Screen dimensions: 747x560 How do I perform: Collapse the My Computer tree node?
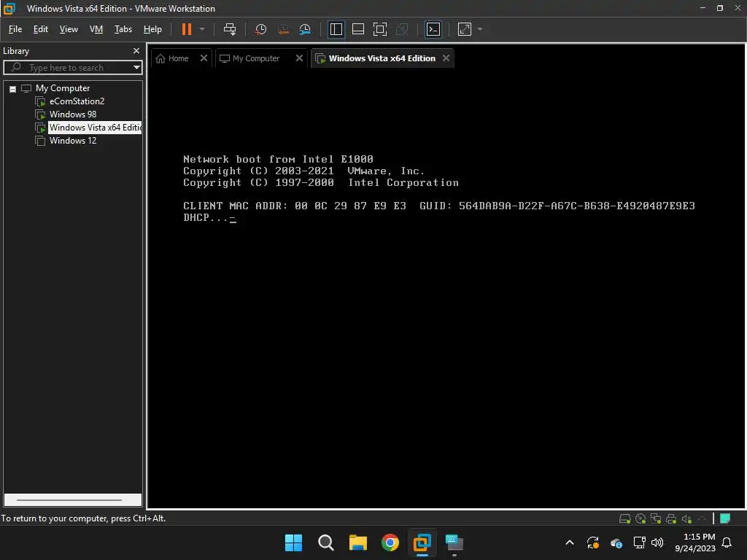point(13,88)
